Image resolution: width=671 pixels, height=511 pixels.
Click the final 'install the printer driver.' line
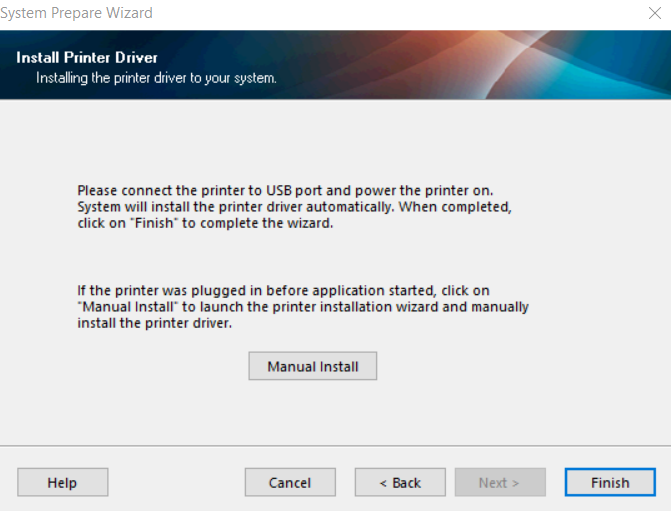[x=154, y=324]
